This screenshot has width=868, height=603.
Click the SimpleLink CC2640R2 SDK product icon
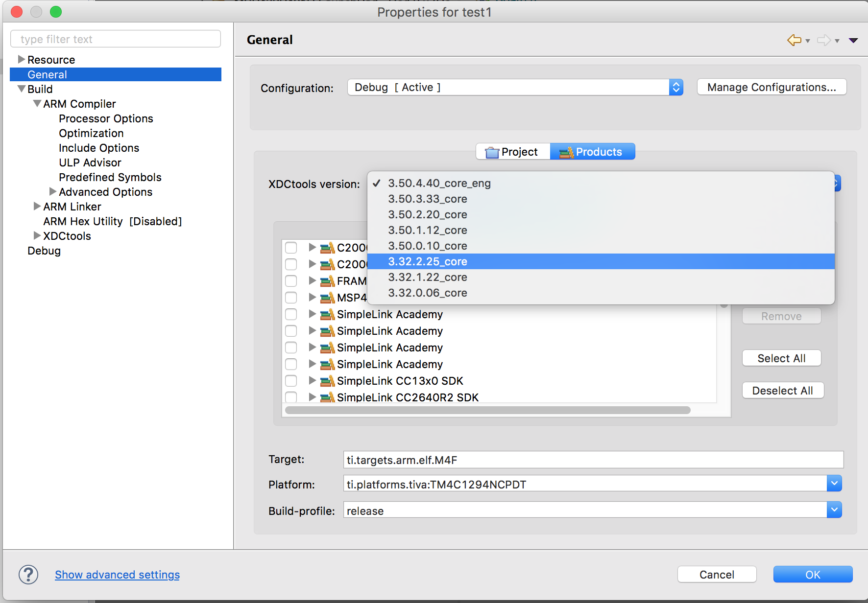click(x=327, y=397)
